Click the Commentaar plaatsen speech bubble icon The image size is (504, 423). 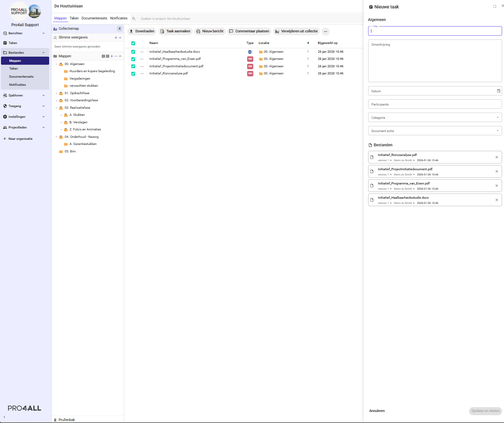click(x=231, y=31)
